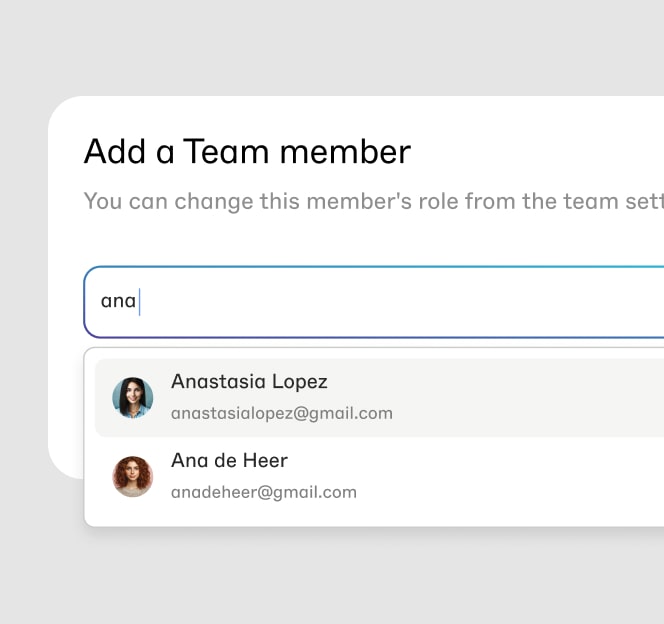Screen dimensions: 664x624
Task: Place cursor in the typed text "ana"
Action: coord(118,301)
